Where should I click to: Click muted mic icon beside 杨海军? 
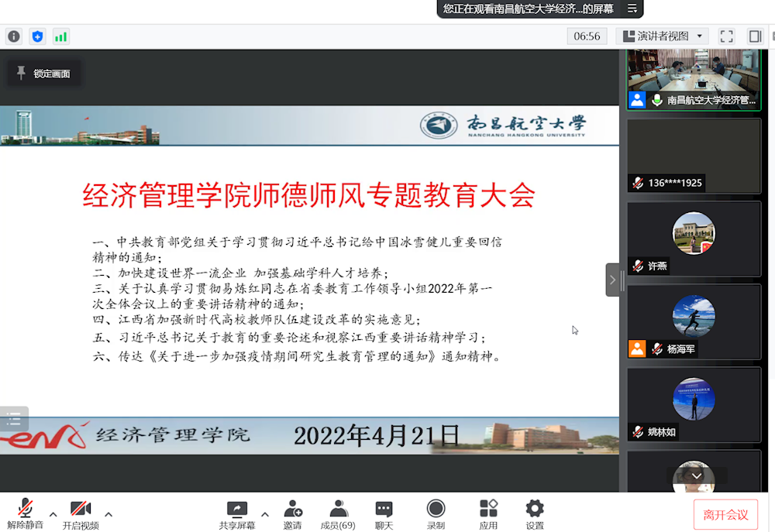657,348
